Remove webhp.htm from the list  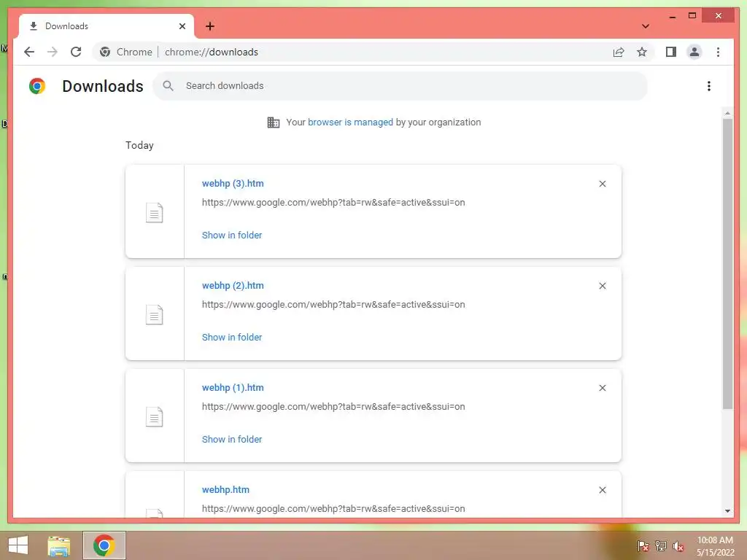tap(602, 490)
